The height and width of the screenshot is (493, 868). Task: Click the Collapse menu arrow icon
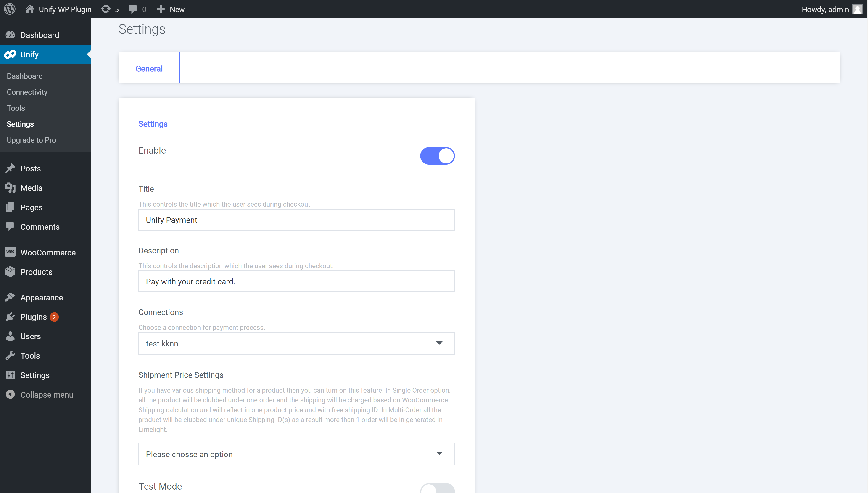(x=10, y=394)
